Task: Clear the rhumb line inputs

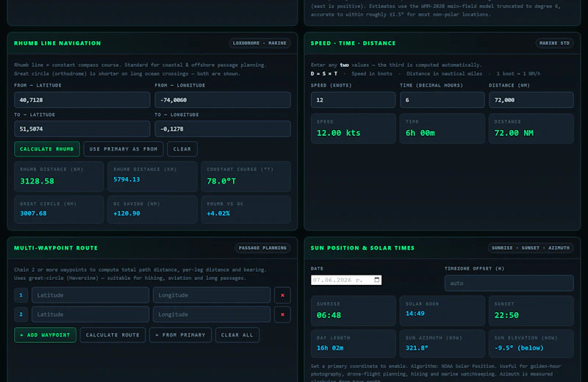Action: click(x=182, y=149)
